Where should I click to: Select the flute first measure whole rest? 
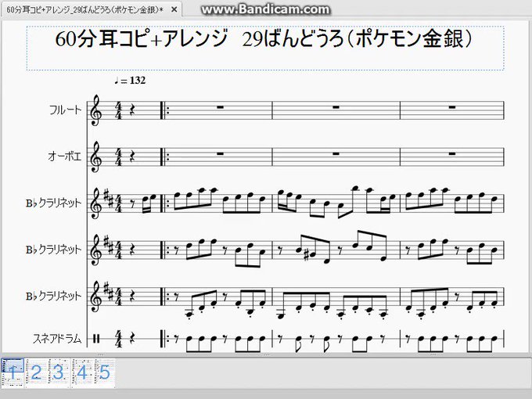click(220, 107)
